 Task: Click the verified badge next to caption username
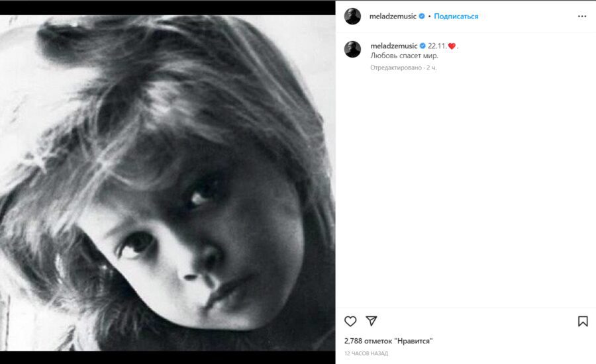coord(422,46)
